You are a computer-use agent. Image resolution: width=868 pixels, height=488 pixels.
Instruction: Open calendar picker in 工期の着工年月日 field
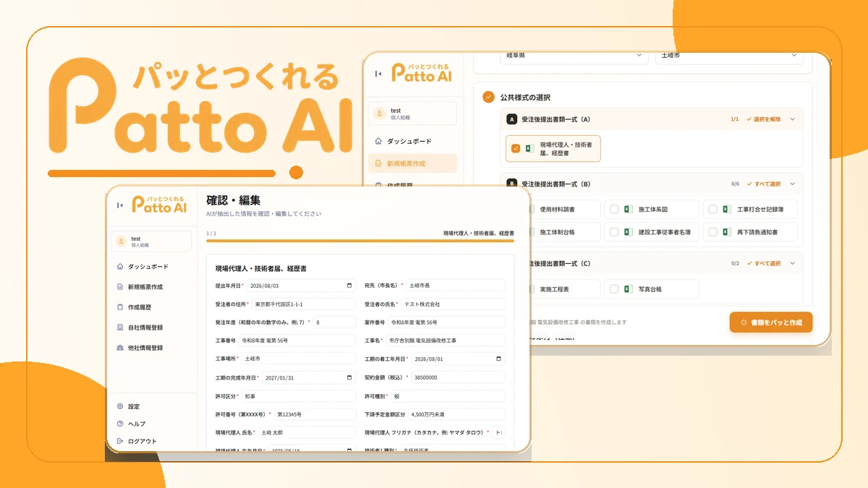[x=499, y=359]
